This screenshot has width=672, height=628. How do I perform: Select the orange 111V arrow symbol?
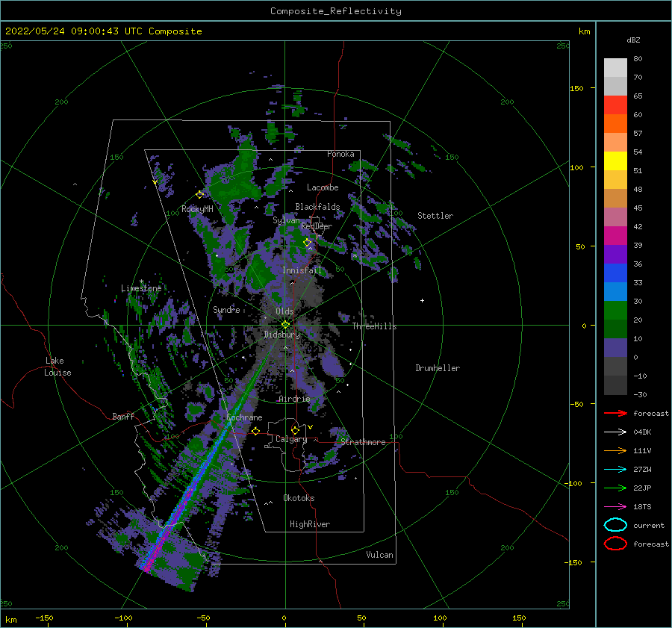(x=615, y=450)
